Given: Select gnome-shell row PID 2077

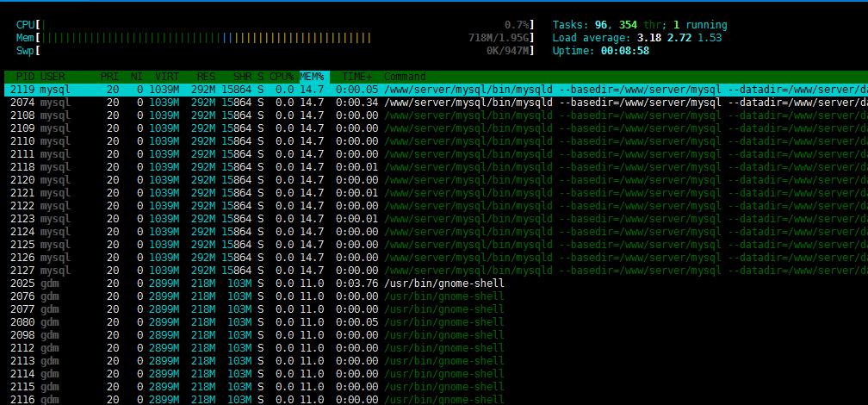Looking at the screenshot, I should coord(436,309).
